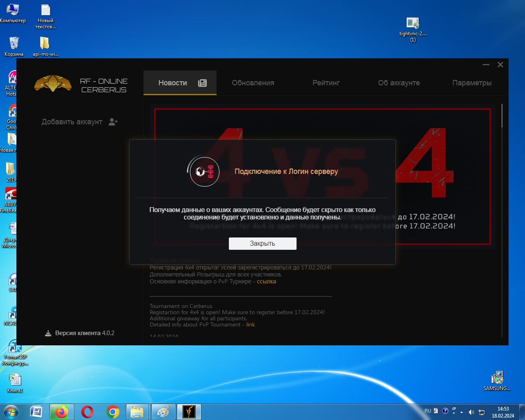The image size is (525, 420).
Task: Open Microsoft Word from the taskbar
Action: tap(37, 412)
